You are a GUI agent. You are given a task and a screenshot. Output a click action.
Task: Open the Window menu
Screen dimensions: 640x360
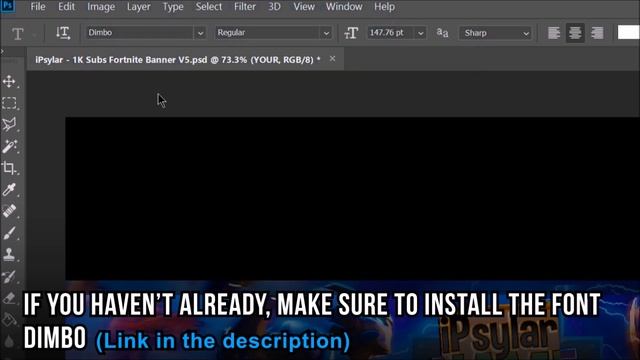[x=344, y=7]
